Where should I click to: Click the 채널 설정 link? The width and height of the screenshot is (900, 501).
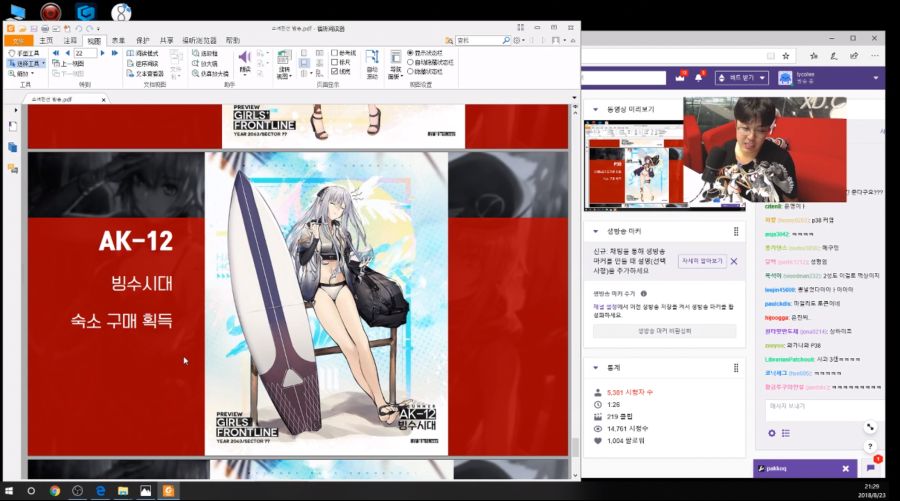tap(605, 307)
